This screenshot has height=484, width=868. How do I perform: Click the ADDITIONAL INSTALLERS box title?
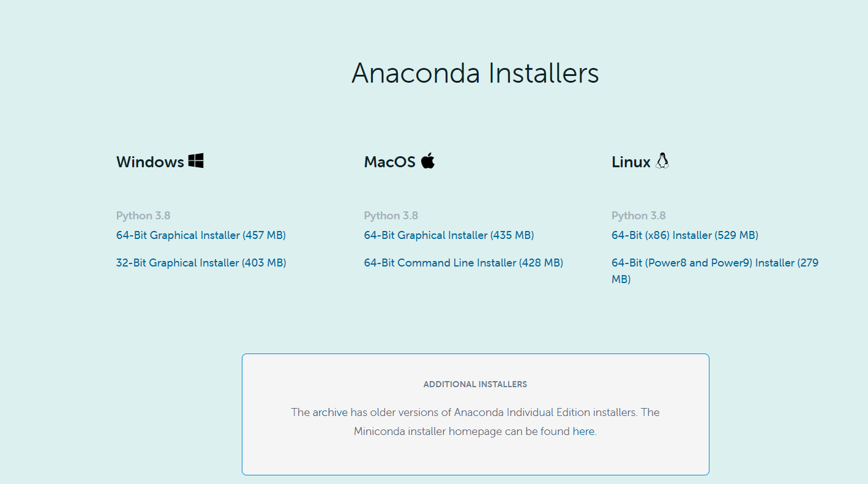475,384
